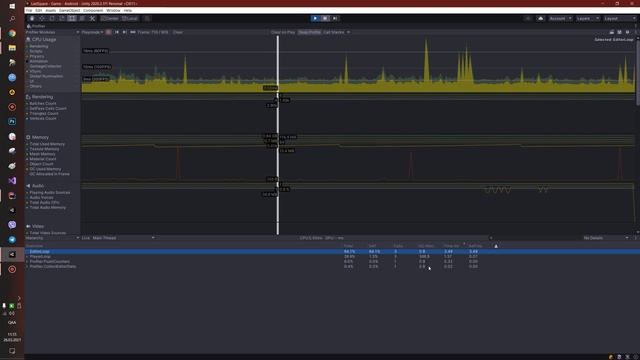
Task: Open the No Details dropdown
Action: (606, 238)
